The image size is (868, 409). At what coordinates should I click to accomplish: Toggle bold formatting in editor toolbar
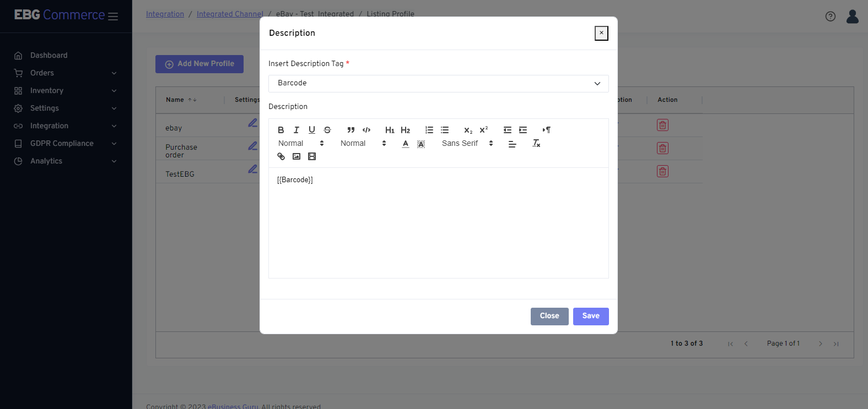click(x=281, y=130)
